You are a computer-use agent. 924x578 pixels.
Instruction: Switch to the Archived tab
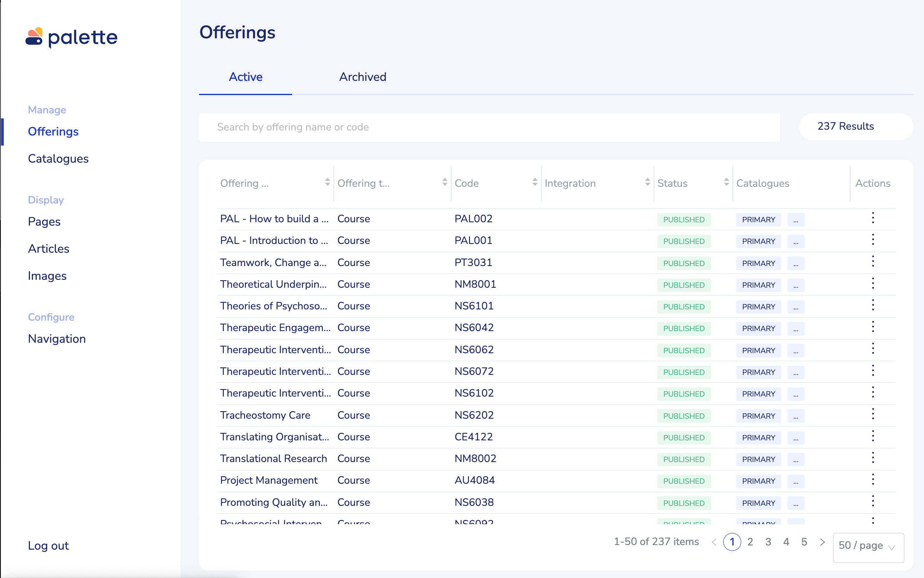pos(362,77)
